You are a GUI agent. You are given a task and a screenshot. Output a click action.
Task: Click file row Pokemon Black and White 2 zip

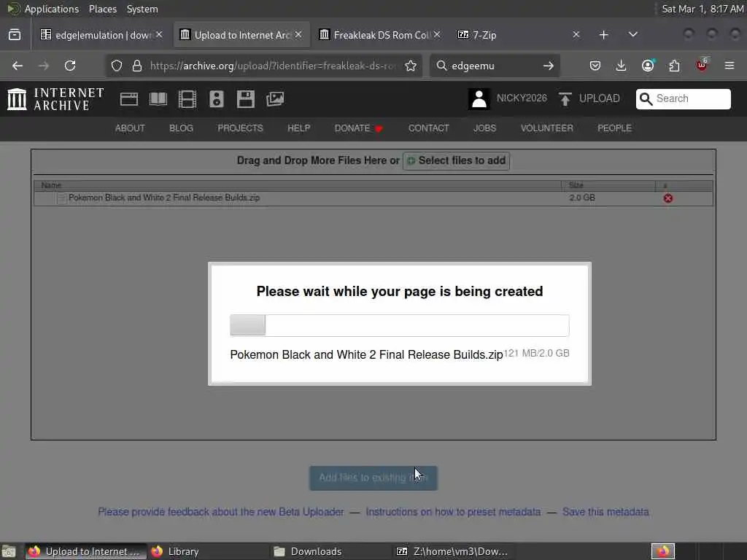tap(373, 198)
